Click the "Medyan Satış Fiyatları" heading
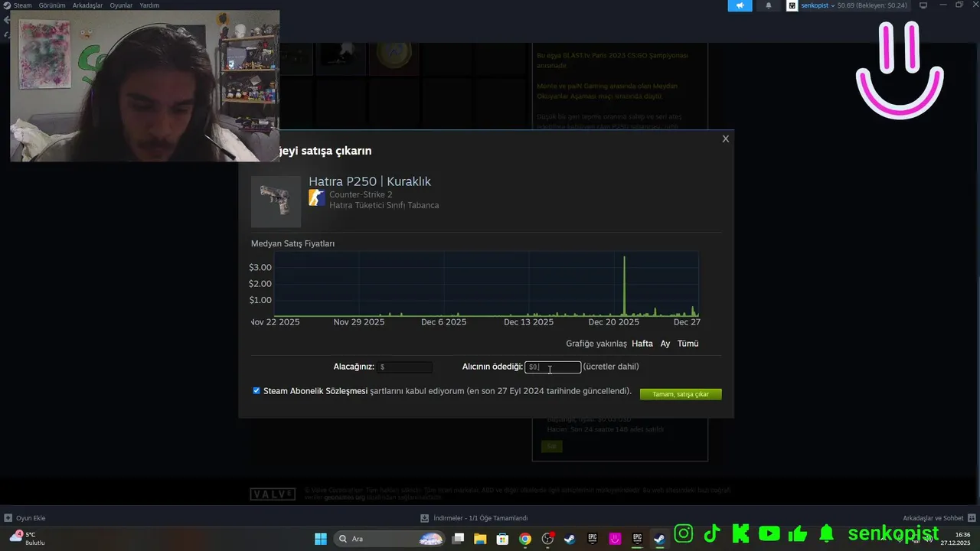 click(x=292, y=243)
